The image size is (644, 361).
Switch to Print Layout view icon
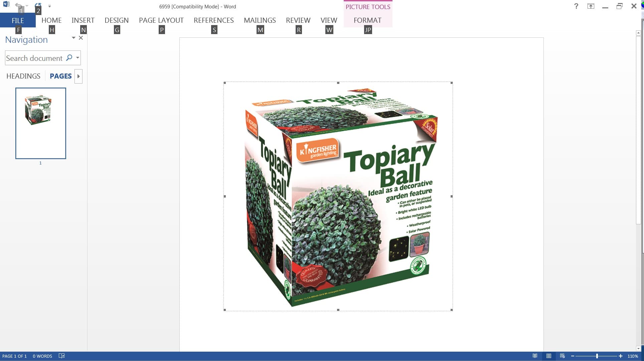point(548,356)
